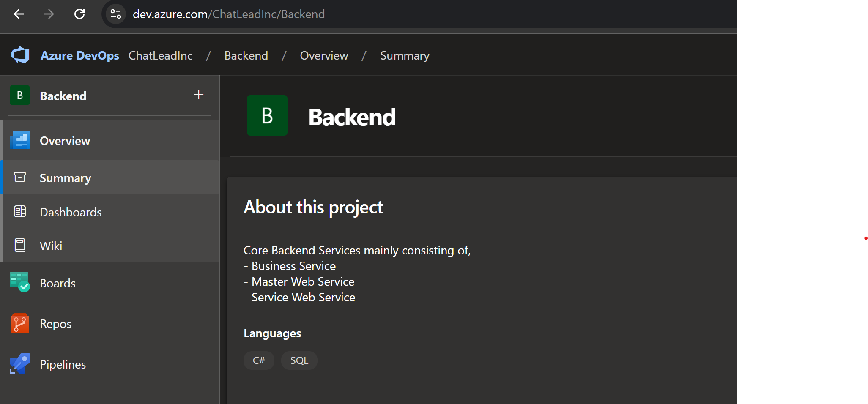
Task: Open the Pipelines hub icon
Action: click(x=20, y=364)
